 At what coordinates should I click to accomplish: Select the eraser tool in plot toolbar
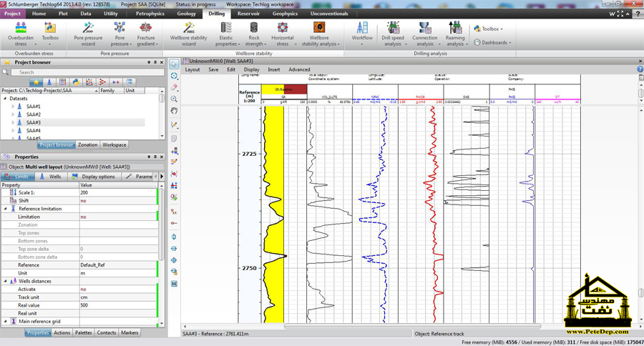click(174, 87)
